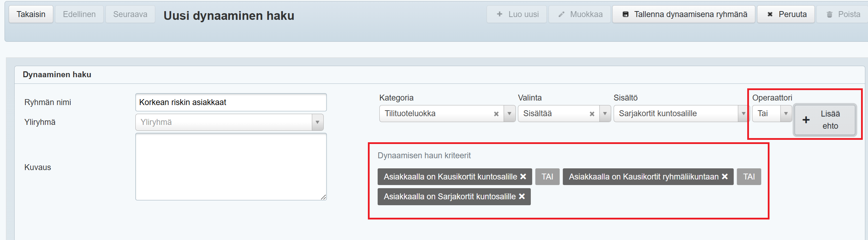Screen dimensions: 868x240
Task: Click Luo uusi to create new
Action: tap(517, 14)
